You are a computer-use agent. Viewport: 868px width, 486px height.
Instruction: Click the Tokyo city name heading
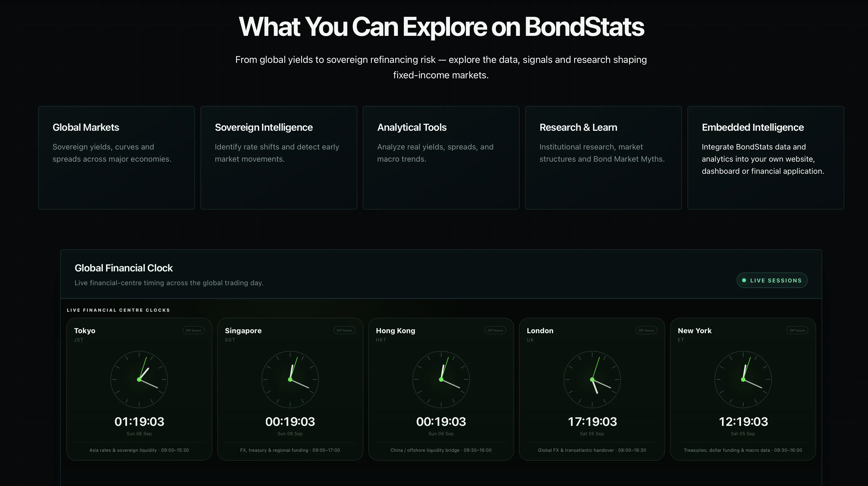[84, 331]
